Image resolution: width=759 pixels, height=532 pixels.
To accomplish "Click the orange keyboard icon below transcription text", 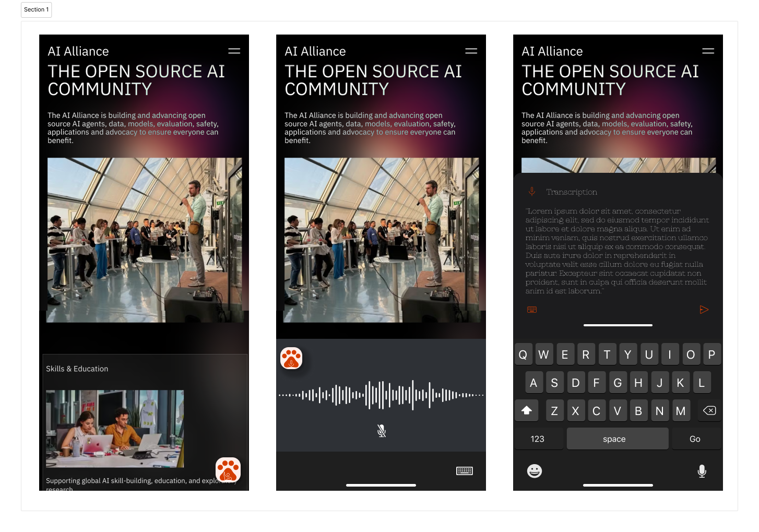I will pyautogui.click(x=532, y=310).
